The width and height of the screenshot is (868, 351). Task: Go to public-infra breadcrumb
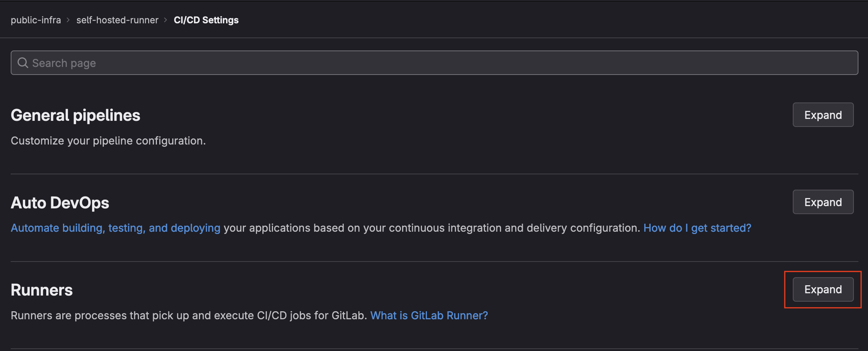click(36, 20)
